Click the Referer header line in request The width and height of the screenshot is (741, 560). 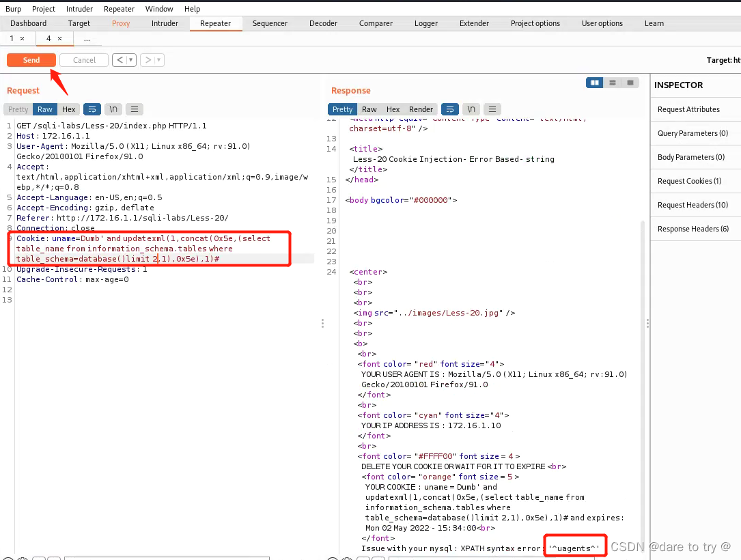click(x=122, y=218)
